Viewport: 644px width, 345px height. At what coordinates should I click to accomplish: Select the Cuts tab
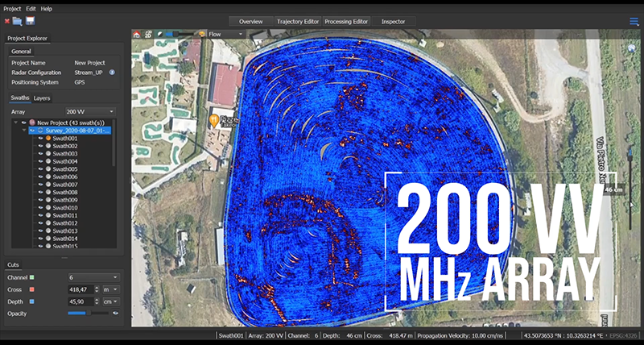13,265
